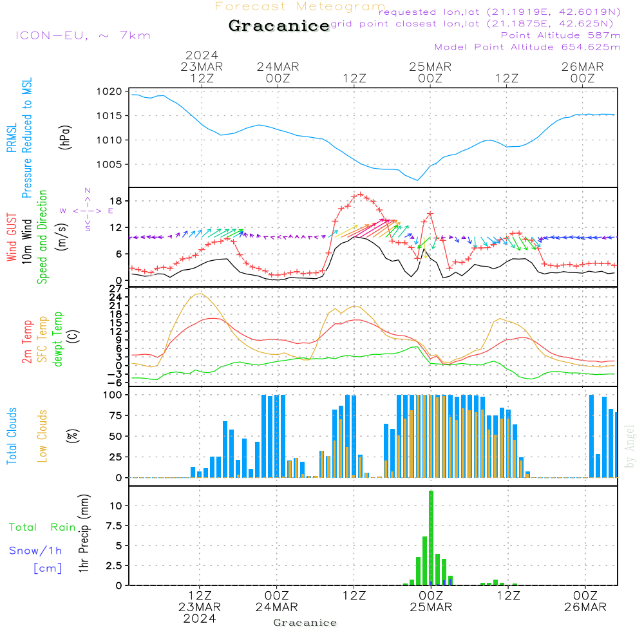The width and height of the screenshot is (644, 644).
Task: Click the bottom axis '00Z 26MAR' label
Action: (585, 601)
